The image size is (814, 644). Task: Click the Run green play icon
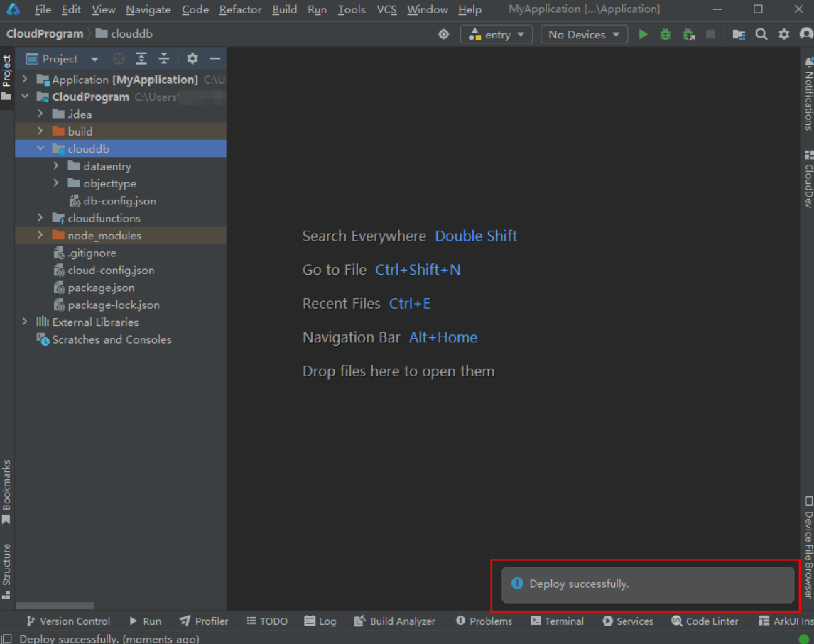tap(643, 34)
